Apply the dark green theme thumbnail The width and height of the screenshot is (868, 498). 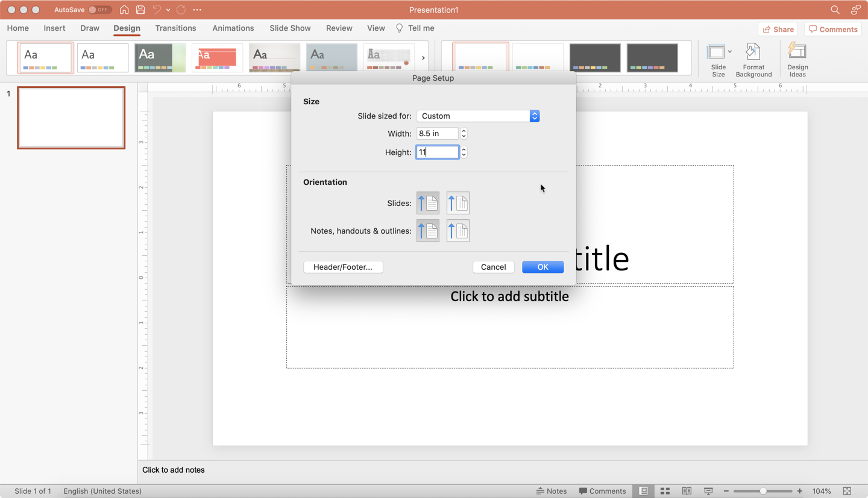160,58
